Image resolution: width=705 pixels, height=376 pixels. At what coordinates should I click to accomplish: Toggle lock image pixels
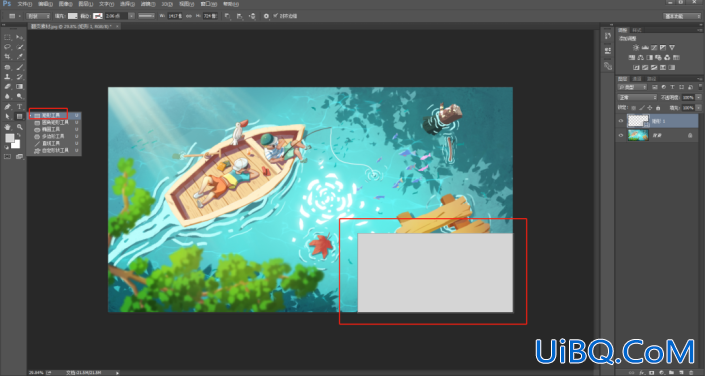tap(642, 108)
